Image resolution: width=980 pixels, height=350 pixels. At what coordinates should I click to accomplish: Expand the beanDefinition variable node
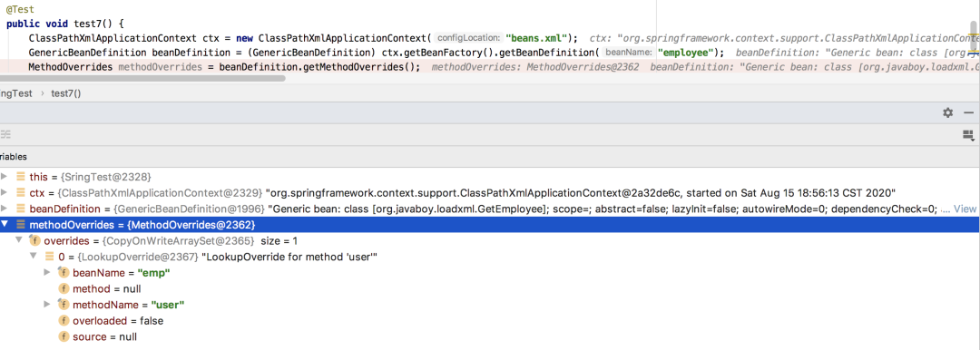pos(5,209)
